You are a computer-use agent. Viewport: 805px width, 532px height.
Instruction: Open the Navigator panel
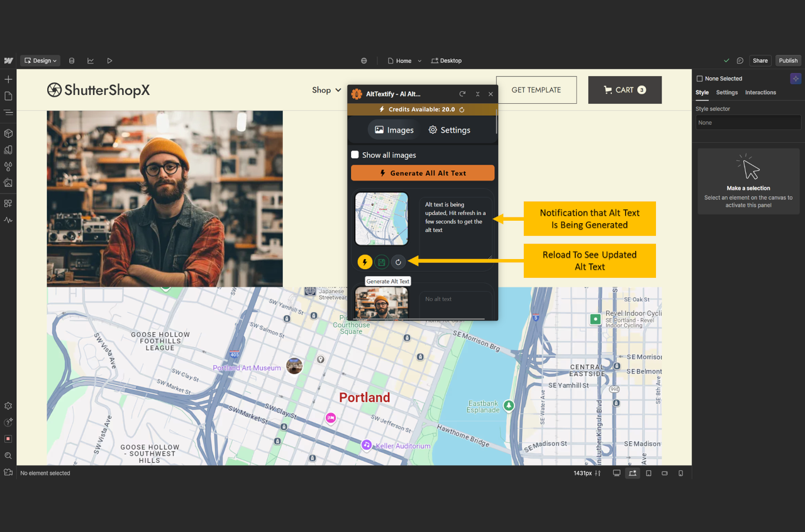pos(8,113)
